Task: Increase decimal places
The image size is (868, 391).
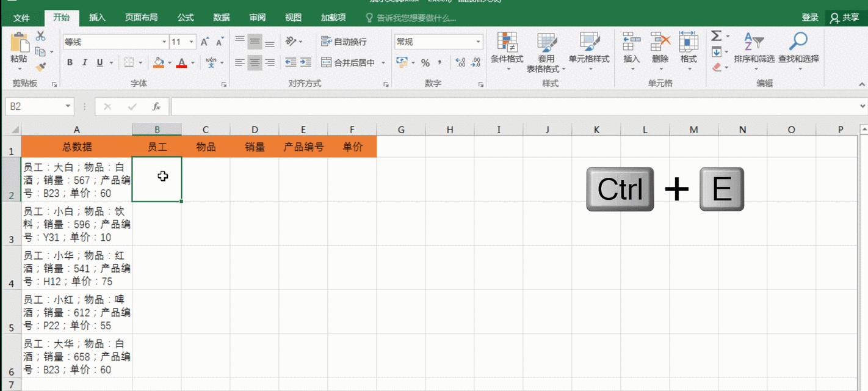Action: [460, 62]
